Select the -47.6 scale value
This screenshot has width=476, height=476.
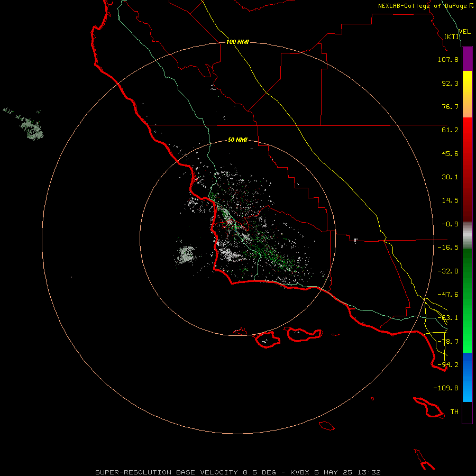[x=448, y=295]
